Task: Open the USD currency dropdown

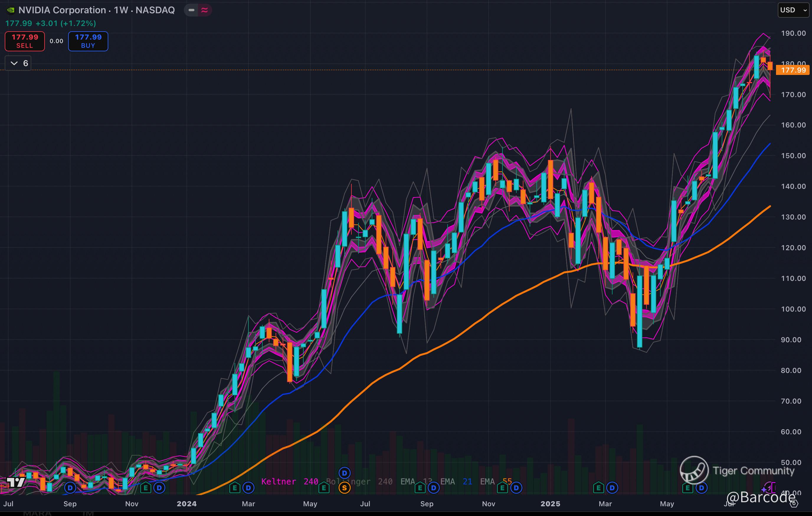Action: (793, 10)
